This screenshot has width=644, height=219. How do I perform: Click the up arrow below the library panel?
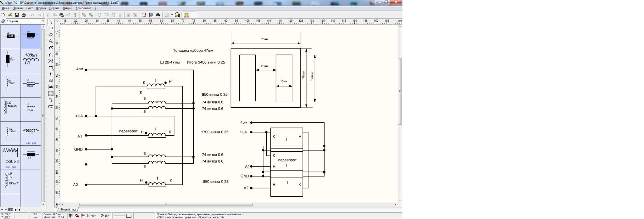point(16,210)
